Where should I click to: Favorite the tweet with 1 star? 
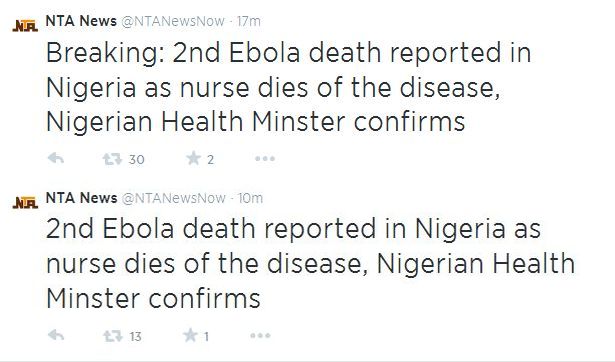click(x=191, y=335)
